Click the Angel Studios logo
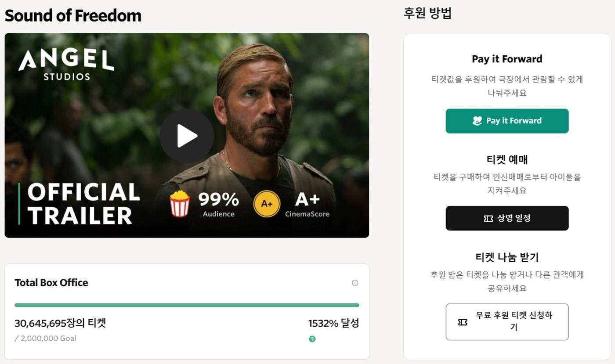Screen dimensions: 615x364 [x=66, y=64]
